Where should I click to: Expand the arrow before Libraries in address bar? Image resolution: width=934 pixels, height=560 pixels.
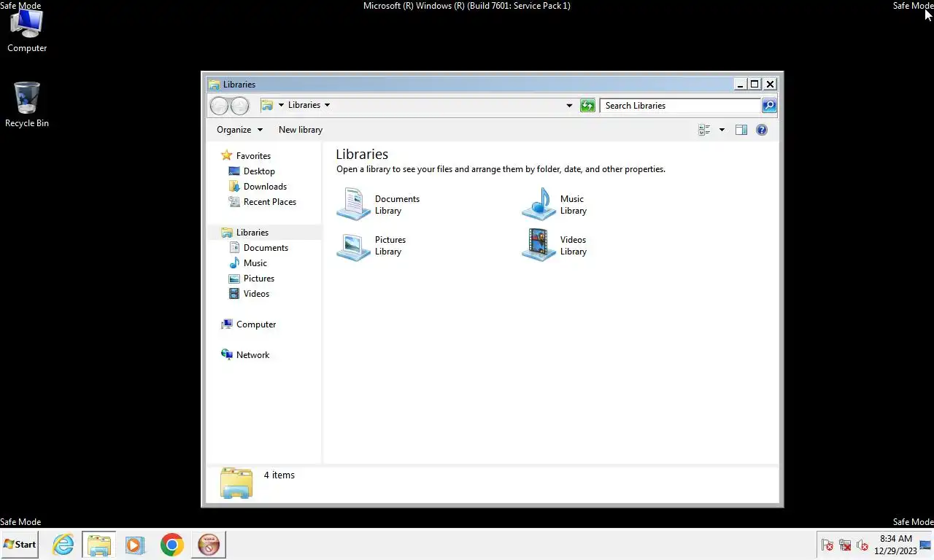tap(281, 105)
